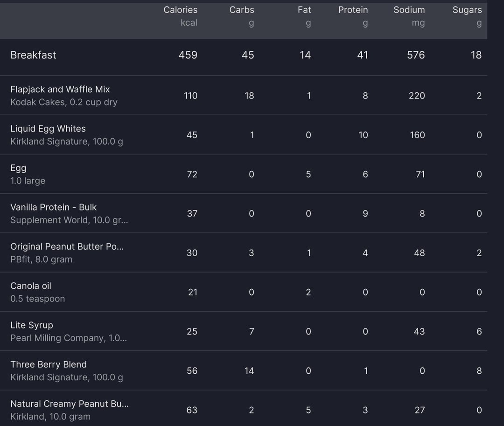Screen dimensions: 504x426
Task: Select Natural Creamy Peanut Butter Kirkland entry
Action: click(x=244, y=408)
